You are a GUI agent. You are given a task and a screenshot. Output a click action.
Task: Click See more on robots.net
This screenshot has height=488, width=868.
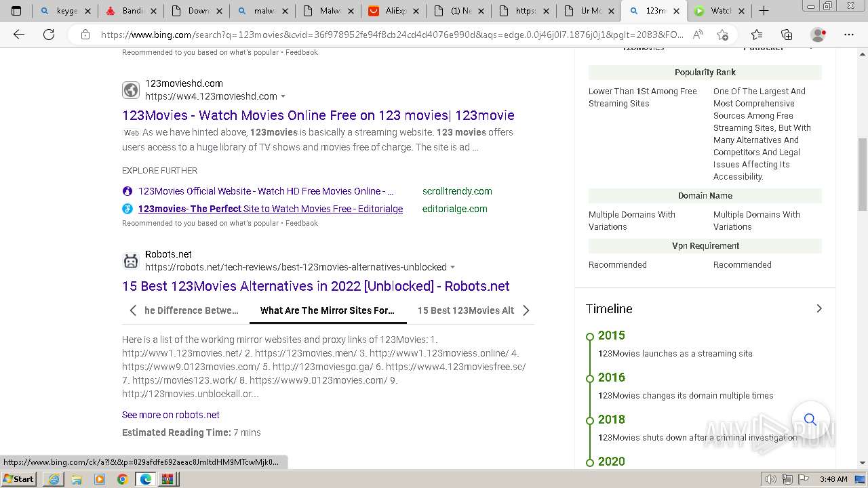point(171,415)
